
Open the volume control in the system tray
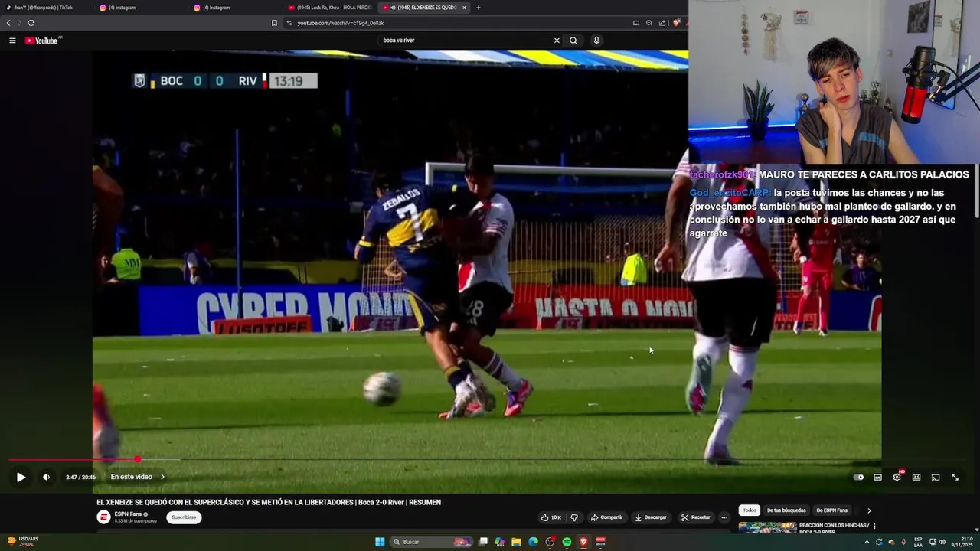click(x=942, y=542)
